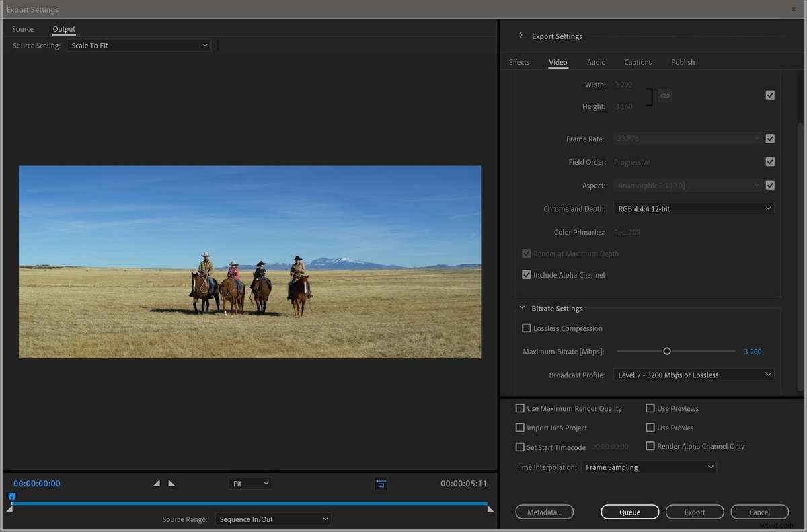Disable the Include Alpha Channel checkbox
The width and height of the screenshot is (807, 532).
(526, 274)
